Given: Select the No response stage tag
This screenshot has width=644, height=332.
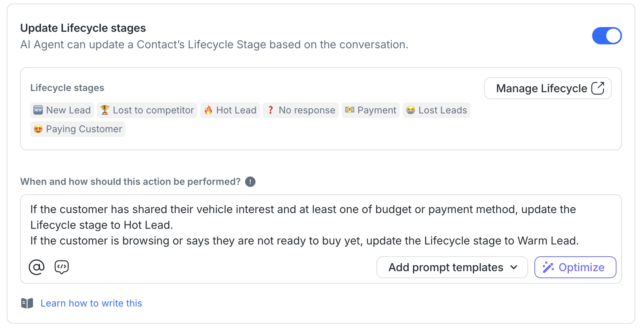Looking at the screenshot, I should [301, 110].
